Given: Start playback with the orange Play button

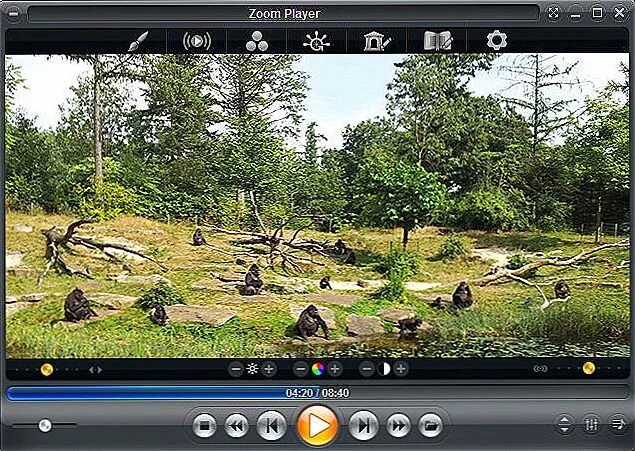Looking at the screenshot, I should tap(318, 425).
